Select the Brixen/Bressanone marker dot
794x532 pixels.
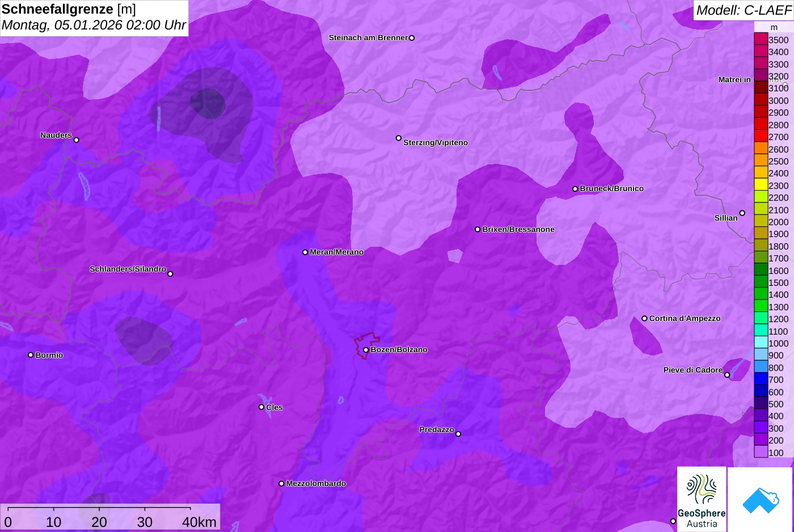point(478,230)
